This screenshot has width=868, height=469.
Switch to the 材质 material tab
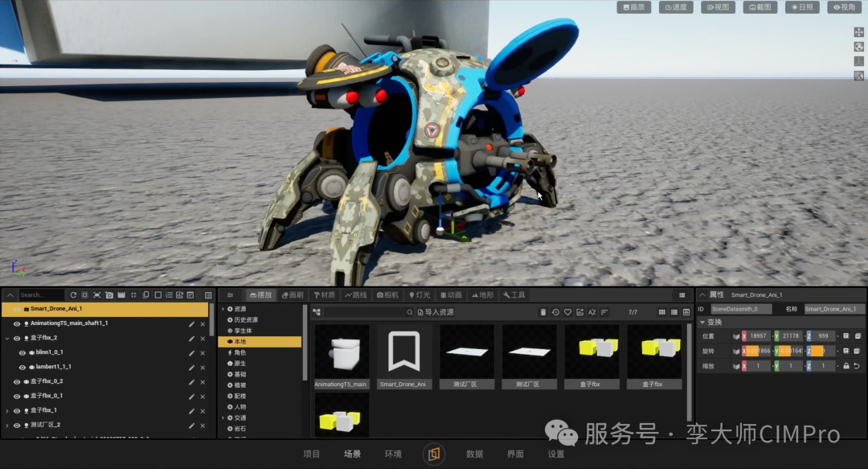click(x=325, y=295)
